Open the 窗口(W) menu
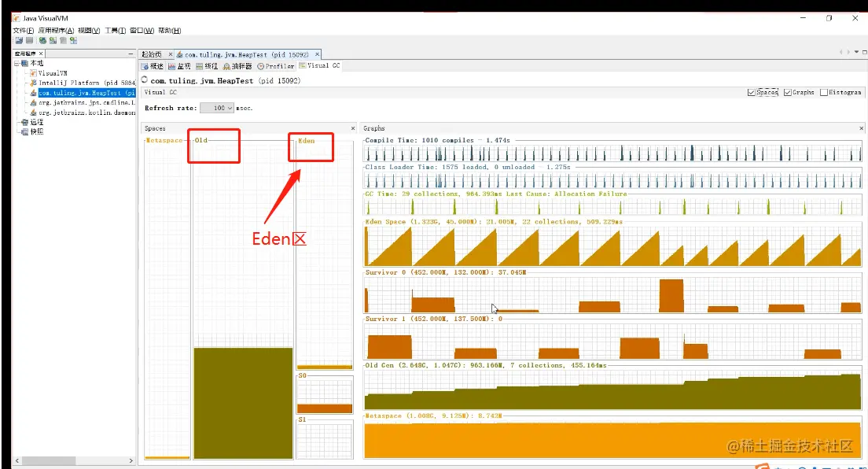 [142, 31]
